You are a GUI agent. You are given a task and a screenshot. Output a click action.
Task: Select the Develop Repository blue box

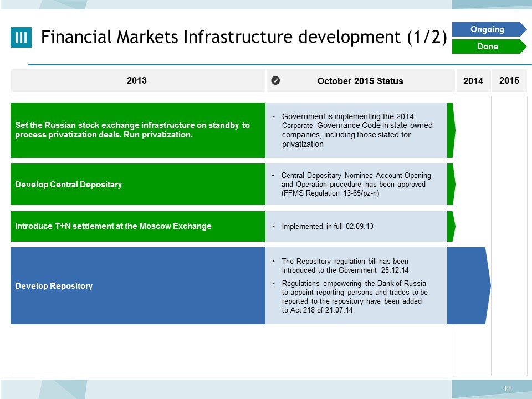138,286
